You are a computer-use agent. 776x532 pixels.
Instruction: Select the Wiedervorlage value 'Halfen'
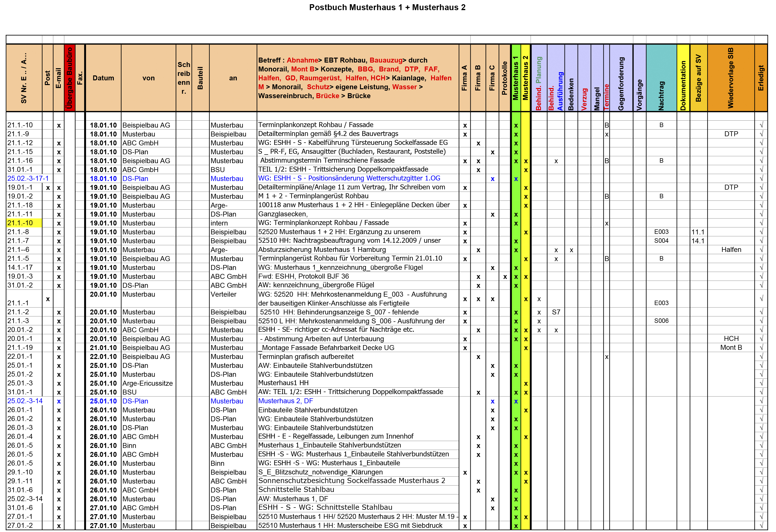[x=731, y=250]
